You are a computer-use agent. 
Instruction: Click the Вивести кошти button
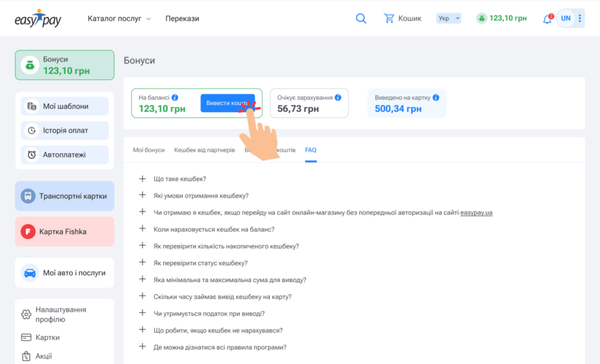(x=227, y=103)
